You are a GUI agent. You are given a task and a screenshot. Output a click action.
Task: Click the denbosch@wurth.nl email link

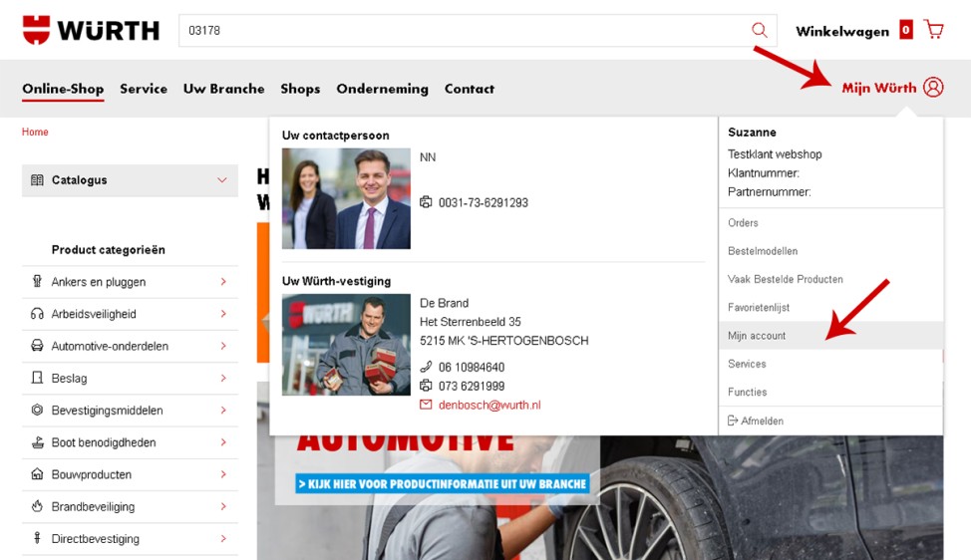pyautogui.click(x=489, y=405)
